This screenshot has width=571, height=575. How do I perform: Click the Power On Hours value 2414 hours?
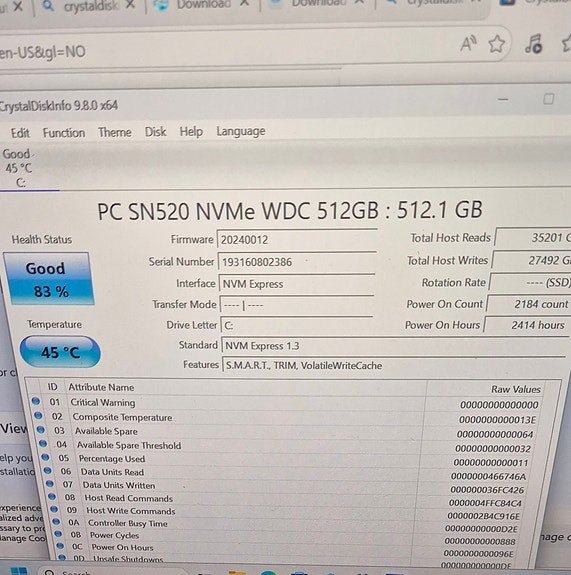click(528, 325)
